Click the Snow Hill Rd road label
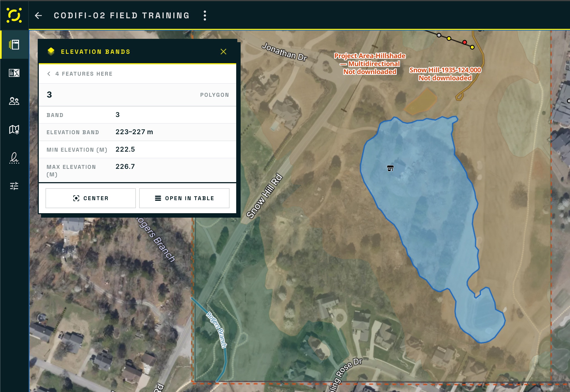570x392 pixels. (264, 196)
